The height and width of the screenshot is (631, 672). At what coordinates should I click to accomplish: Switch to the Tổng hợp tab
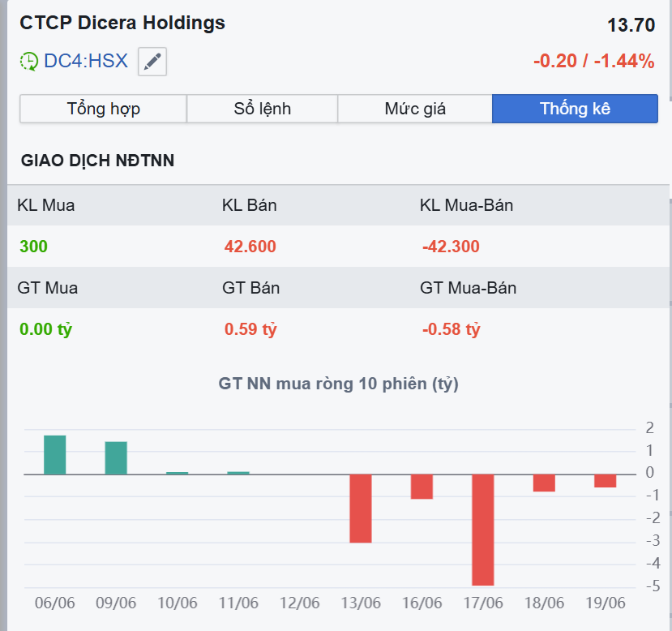pos(103,109)
